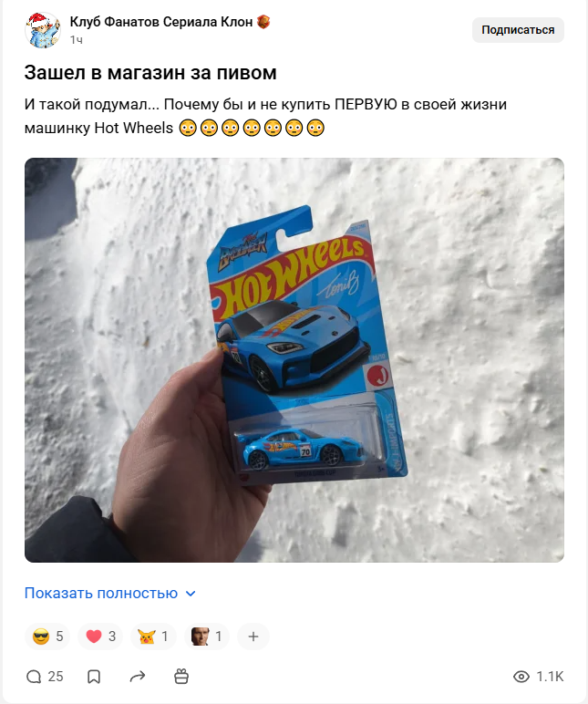Share the post using the arrow icon
588x704 pixels.
coord(138,676)
